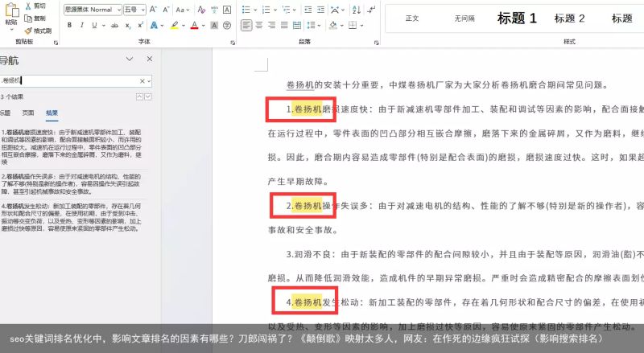Click the bullet list icon
The image size is (644, 353).
click(246, 9)
